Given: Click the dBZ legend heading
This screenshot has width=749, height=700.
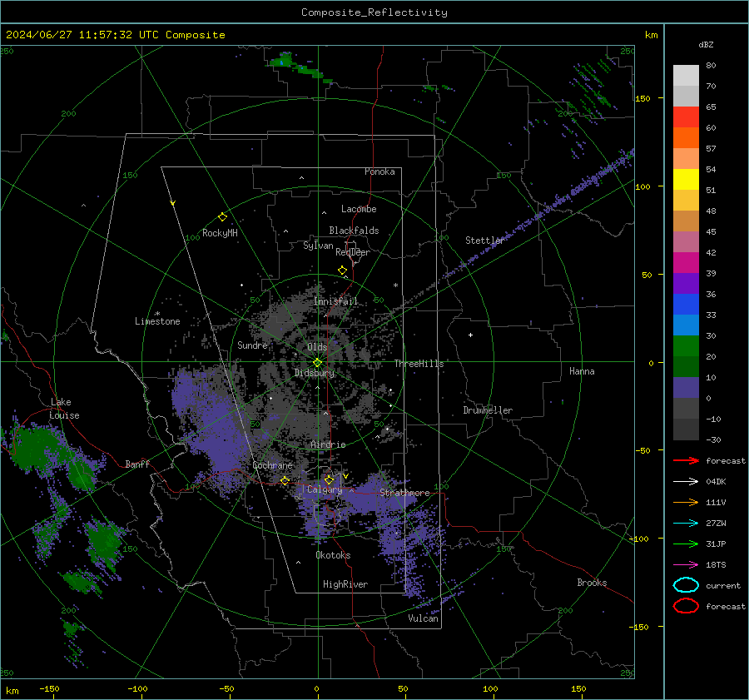Looking at the screenshot, I should coord(706,44).
